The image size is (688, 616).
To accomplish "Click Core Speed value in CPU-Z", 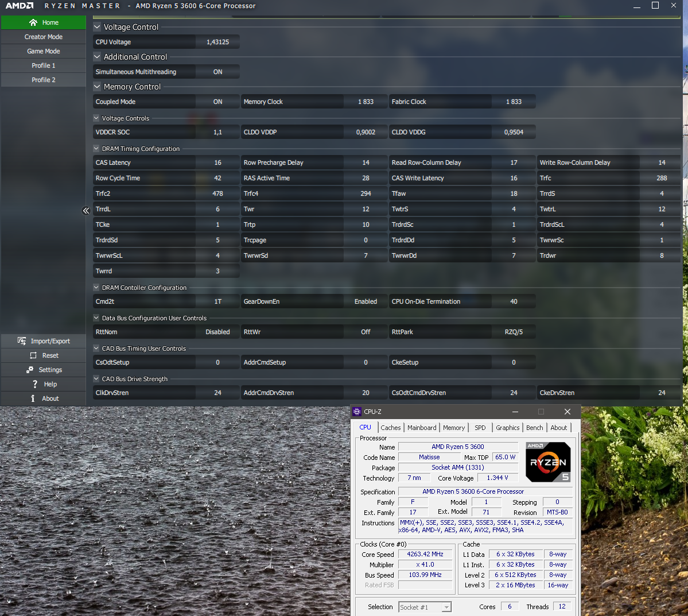I will click(x=425, y=554).
